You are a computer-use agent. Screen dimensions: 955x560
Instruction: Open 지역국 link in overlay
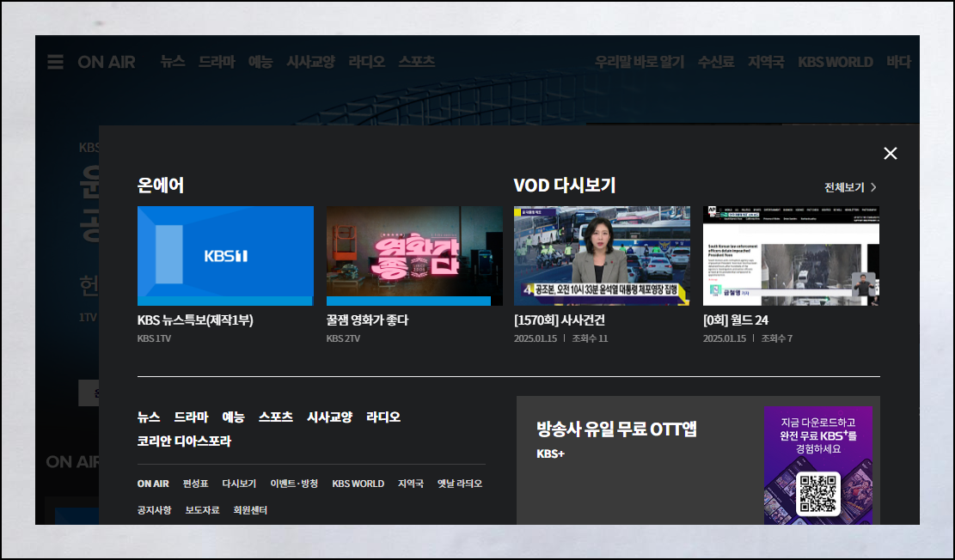tap(411, 484)
